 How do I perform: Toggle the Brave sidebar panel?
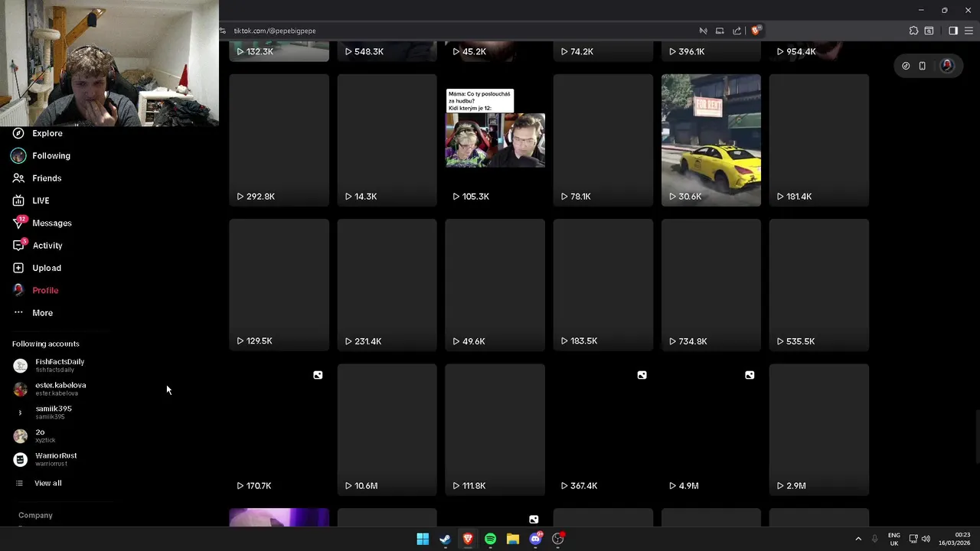[953, 31]
